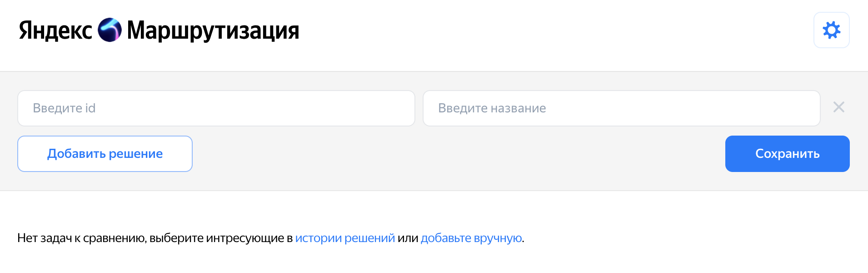The height and width of the screenshot is (273, 868).
Task: Add another solution row with the outlined button
Action: pyautogui.click(x=105, y=154)
